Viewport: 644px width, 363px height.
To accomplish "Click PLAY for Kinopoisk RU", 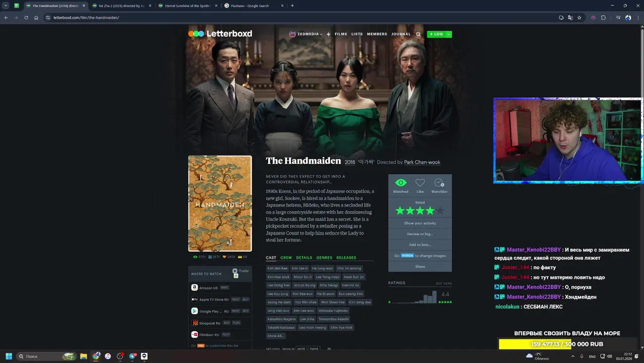I will [x=237, y=323].
